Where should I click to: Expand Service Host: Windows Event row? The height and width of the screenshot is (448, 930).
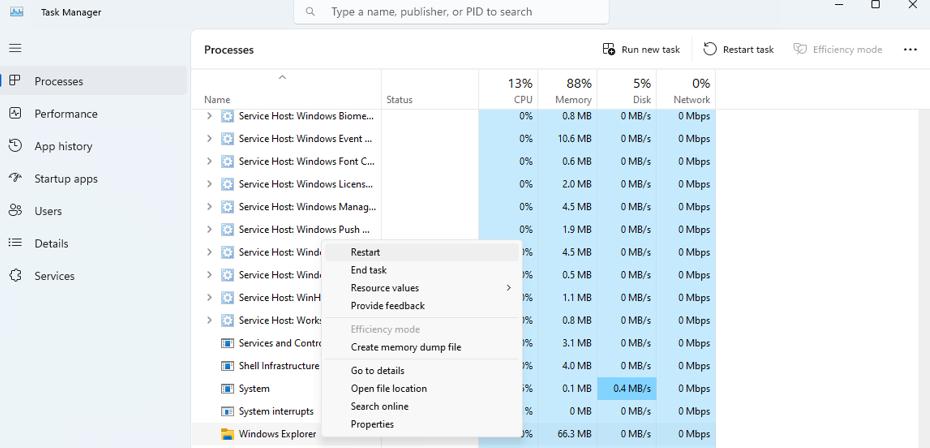209,139
